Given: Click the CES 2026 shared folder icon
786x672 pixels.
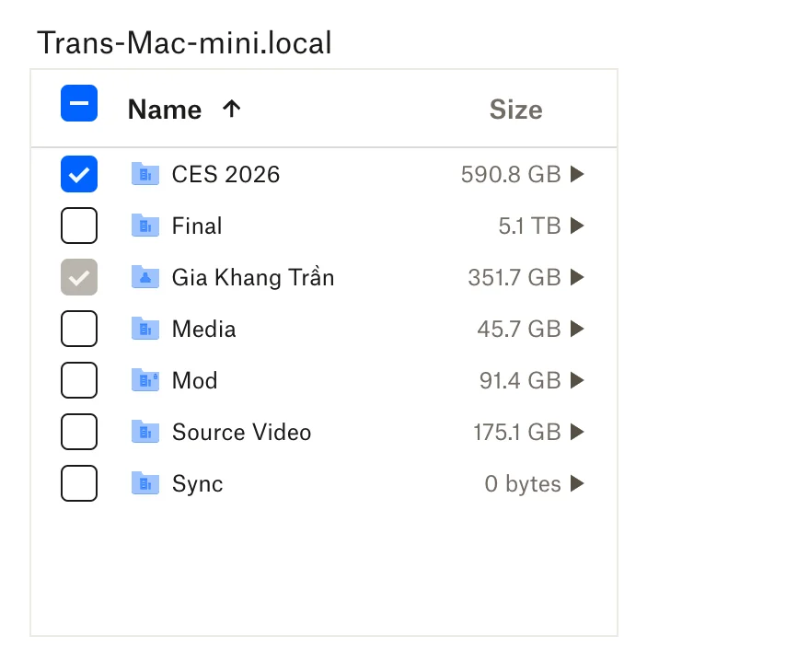Looking at the screenshot, I should 145,174.
